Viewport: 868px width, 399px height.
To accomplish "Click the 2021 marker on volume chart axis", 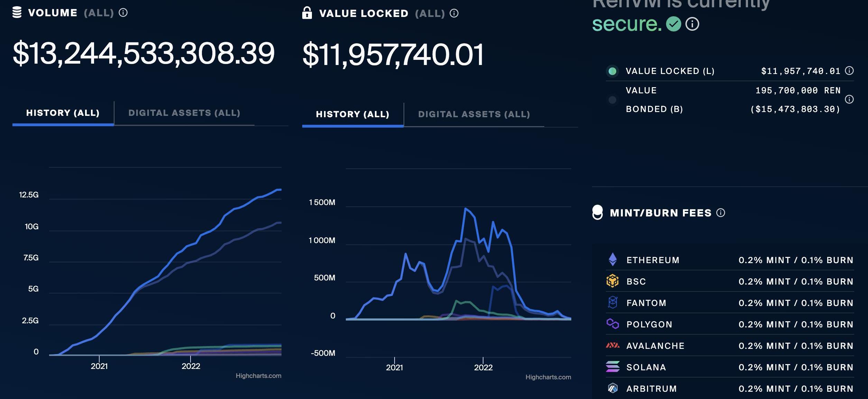I will 99,366.
